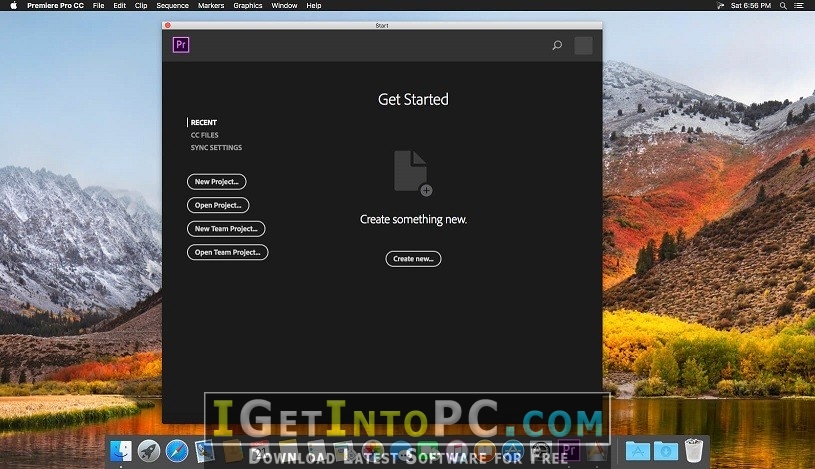Viewport: 815px width, 469px height.
Task: Switch to the CC FILES tab
Action: point(204,135)
